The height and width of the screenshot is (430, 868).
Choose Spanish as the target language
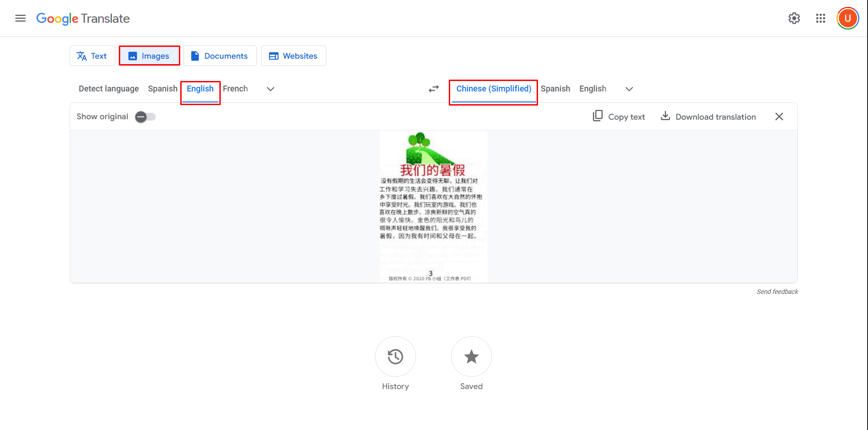555,89
